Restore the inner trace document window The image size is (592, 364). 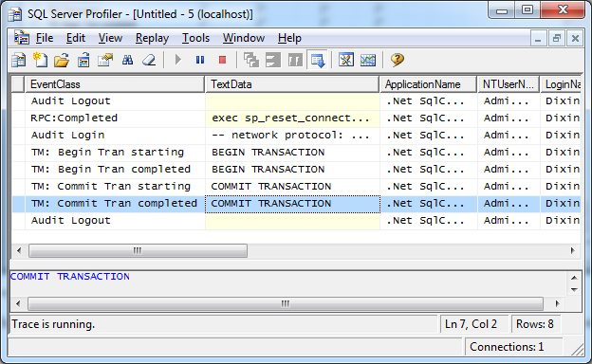click(x=557, y=39)
